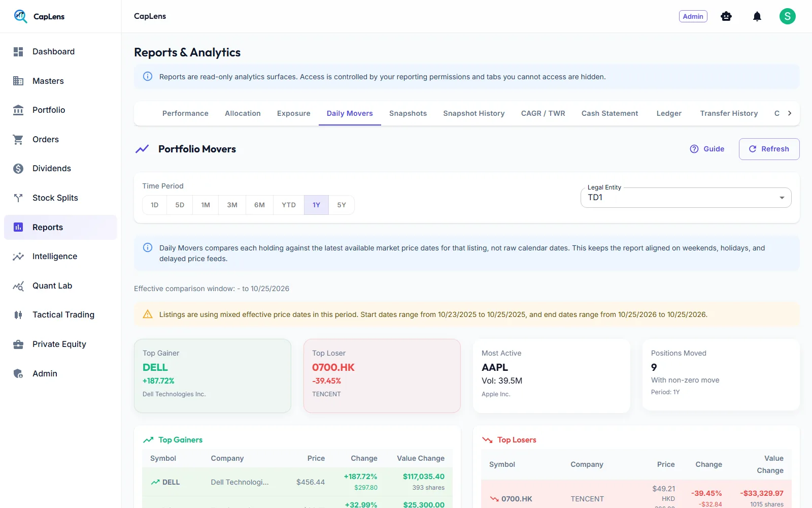Image resolution: width=812 pixels, height=508 pixels.
Task: Click the Top Losers Company column header
Action: [587, 464]
